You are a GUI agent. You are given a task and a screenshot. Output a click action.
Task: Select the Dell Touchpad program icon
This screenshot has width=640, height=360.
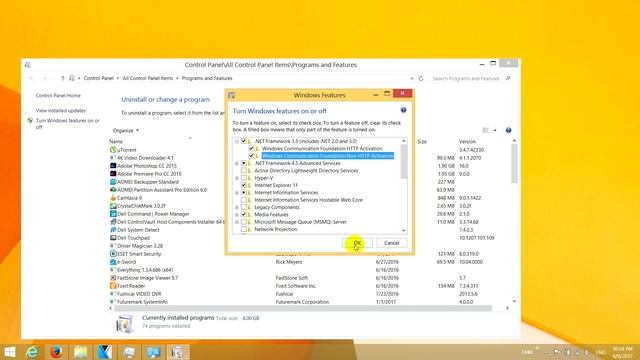point(113,238)
